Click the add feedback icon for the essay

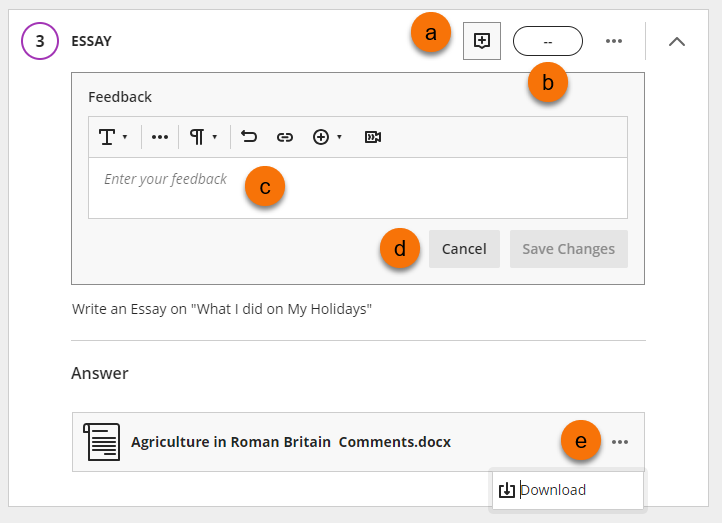pos(482,41)
